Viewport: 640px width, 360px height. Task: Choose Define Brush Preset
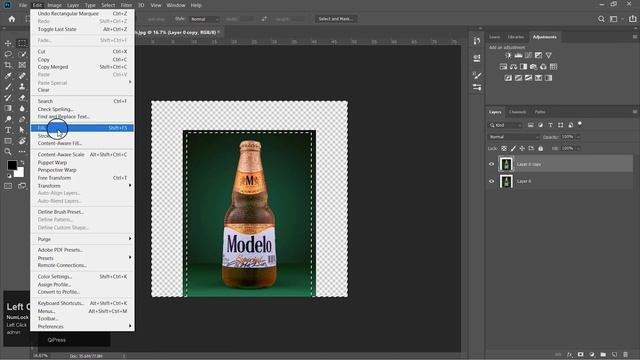point(82,212)
